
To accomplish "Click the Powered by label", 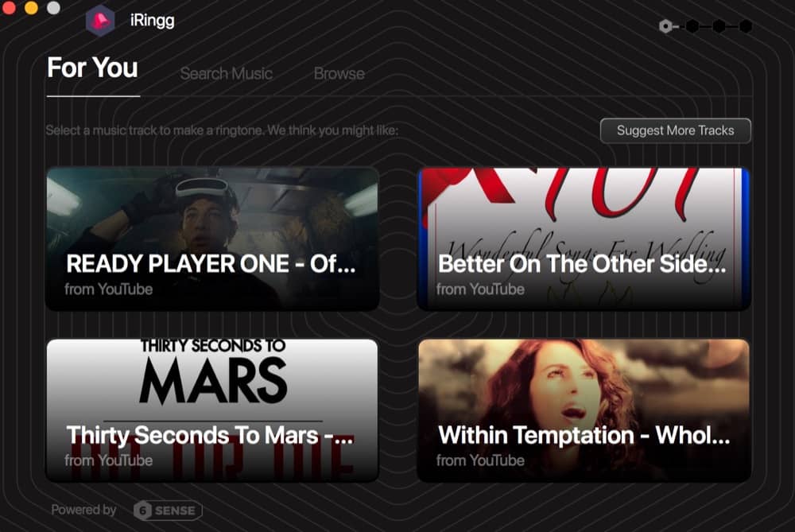I will [83, 510].
